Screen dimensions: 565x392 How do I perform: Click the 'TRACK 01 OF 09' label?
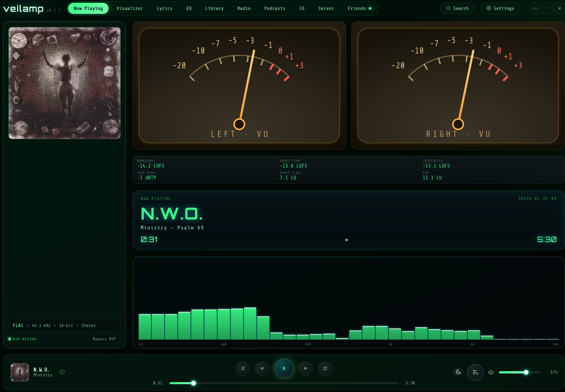coord(537,198)
